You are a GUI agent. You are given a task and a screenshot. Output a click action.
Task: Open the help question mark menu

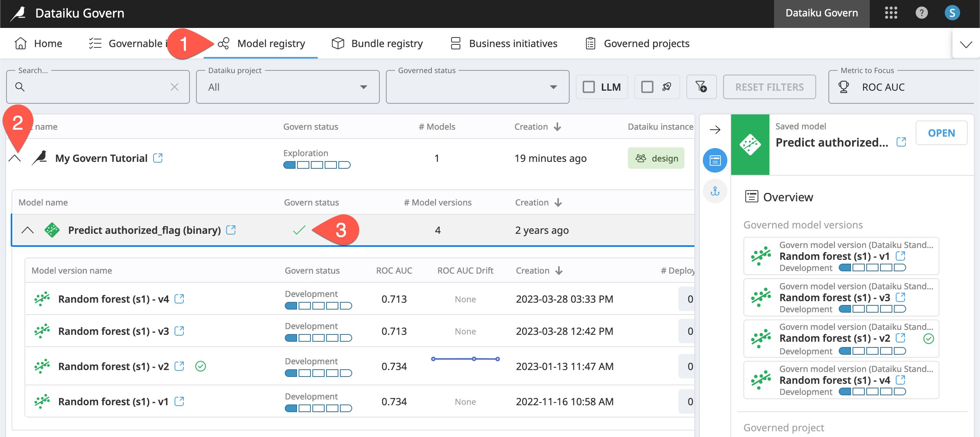(921, 13)
